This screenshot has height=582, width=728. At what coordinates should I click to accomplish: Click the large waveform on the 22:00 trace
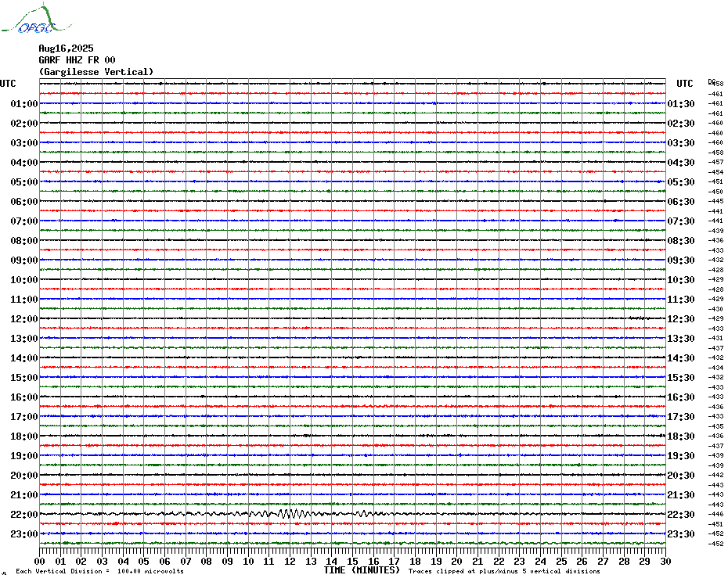294,514
